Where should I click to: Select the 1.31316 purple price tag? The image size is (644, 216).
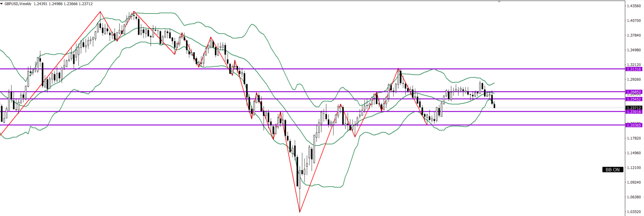tap(634, 69)
